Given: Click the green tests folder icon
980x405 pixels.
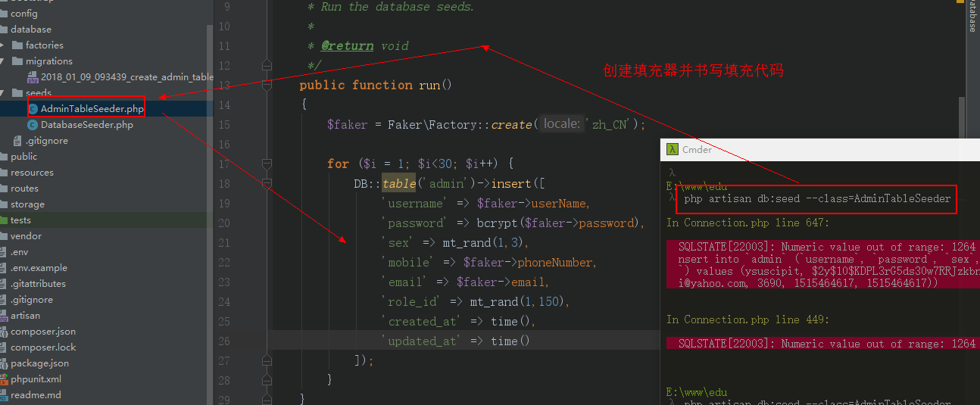Looking at the screenshot, I should coord(4,220).
